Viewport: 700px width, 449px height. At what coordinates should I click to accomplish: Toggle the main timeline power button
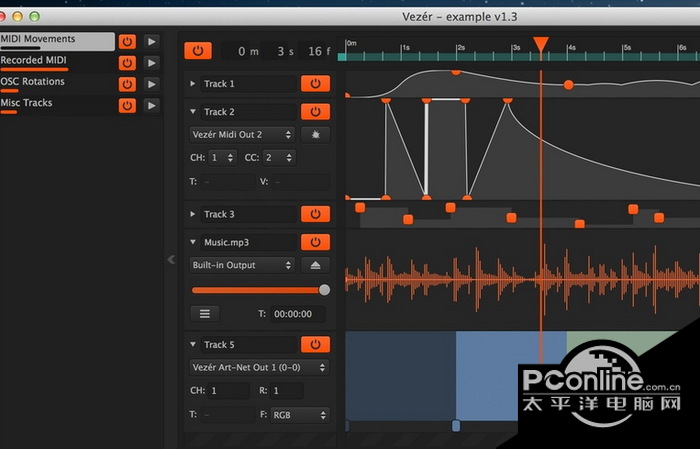pos(198,51)
